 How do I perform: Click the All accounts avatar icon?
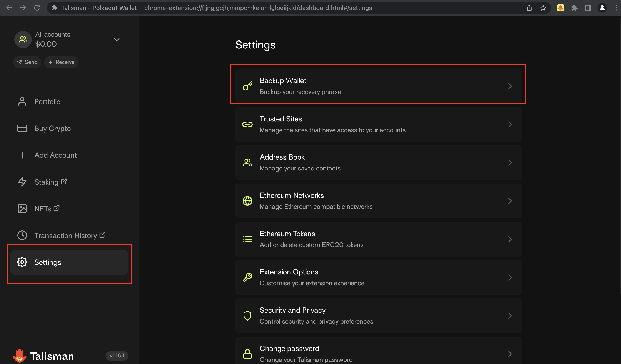(23, 39)
